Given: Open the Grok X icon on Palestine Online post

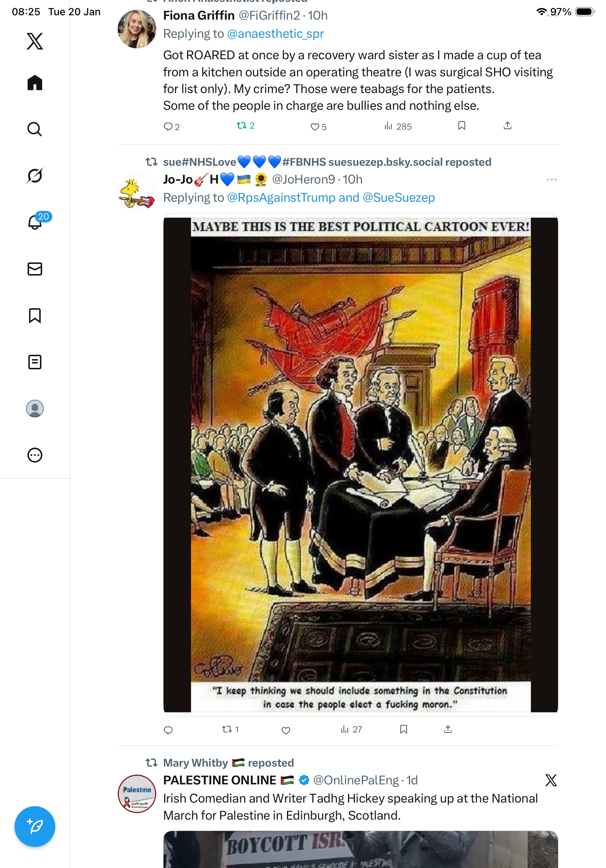Looking at the screenshot, I should [551, 780].
